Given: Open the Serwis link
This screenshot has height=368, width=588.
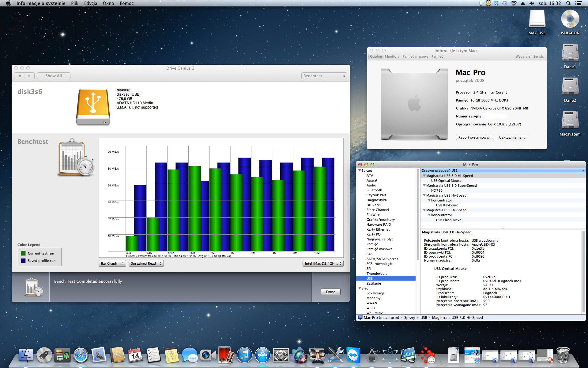Looking at the screenshot, I should click(x=538, y=56).
